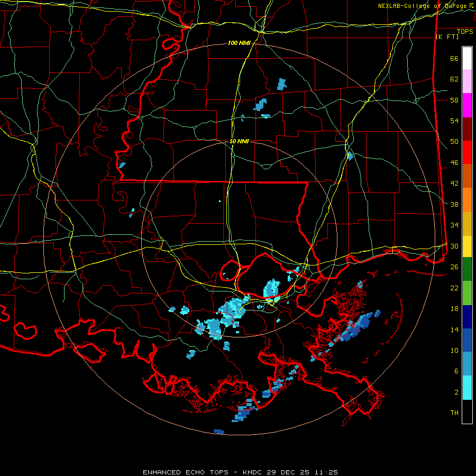This screenshot has height=476, width=476.
Task: Click the '11:25' timestamp text
Action: (x=325, y=472)
